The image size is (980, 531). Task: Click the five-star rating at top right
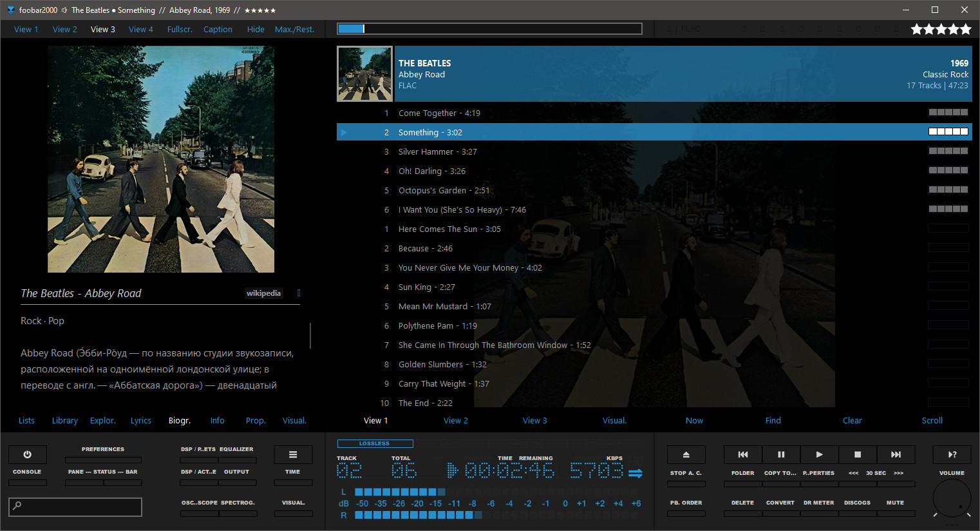pyautogui.click(x=941, y=29)
